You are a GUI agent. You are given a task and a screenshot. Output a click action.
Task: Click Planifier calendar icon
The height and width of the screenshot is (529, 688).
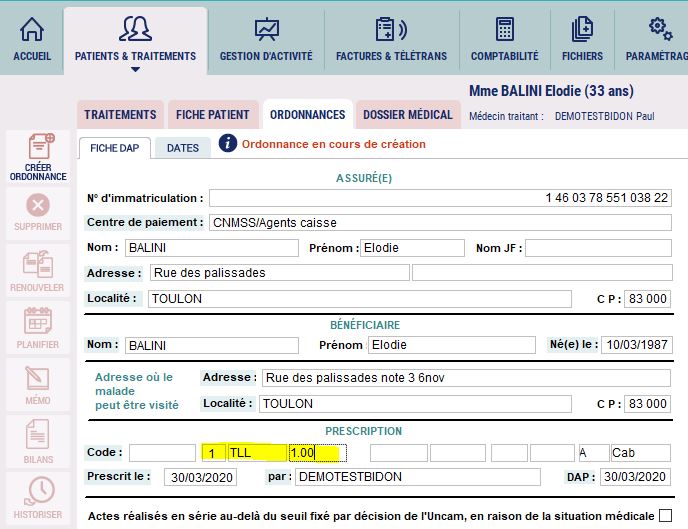tap(38, 321)
